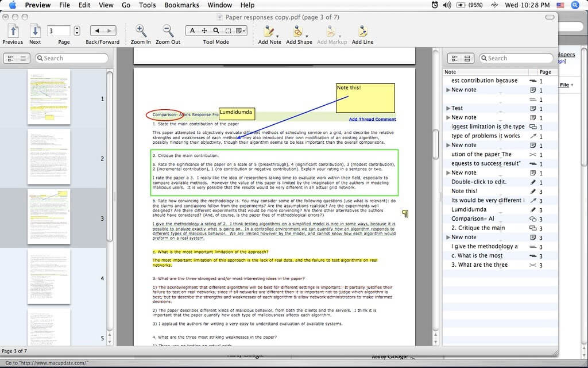Click arrow icon of 'type of problems it works' row
Image resolution: width=588 pixels, height=368 pixels.
tap(532, 136)
